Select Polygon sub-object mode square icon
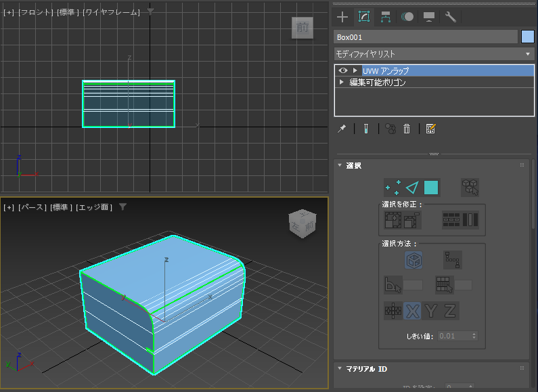Image resolution: width=538 pixels, height=392 pixels. (431, 188)
